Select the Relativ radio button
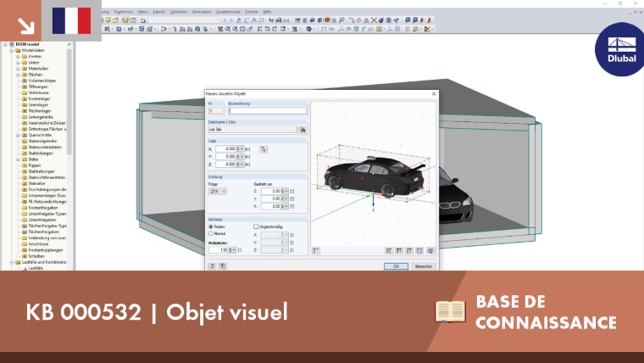Image resolution: width=644 pixels, height=363 pixels. (211, 226)
